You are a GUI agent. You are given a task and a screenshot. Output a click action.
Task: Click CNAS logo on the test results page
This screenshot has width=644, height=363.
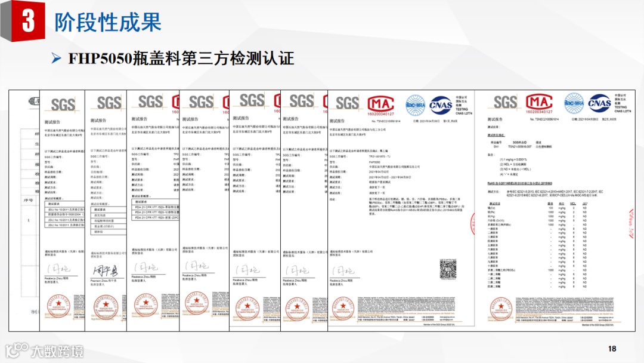[599, 103]
